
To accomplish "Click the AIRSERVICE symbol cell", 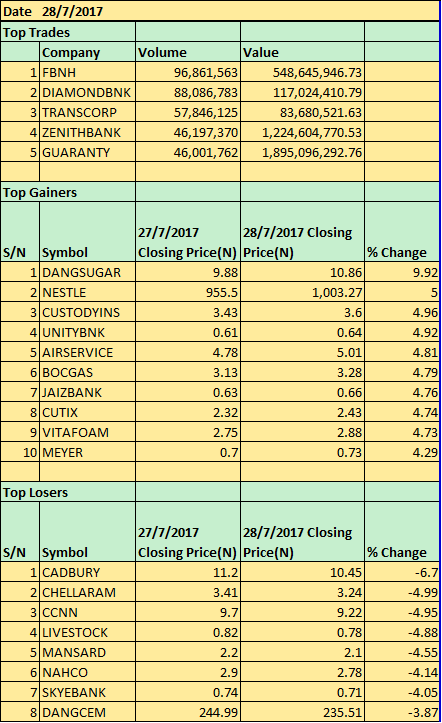I will click(x=88, y=352).
